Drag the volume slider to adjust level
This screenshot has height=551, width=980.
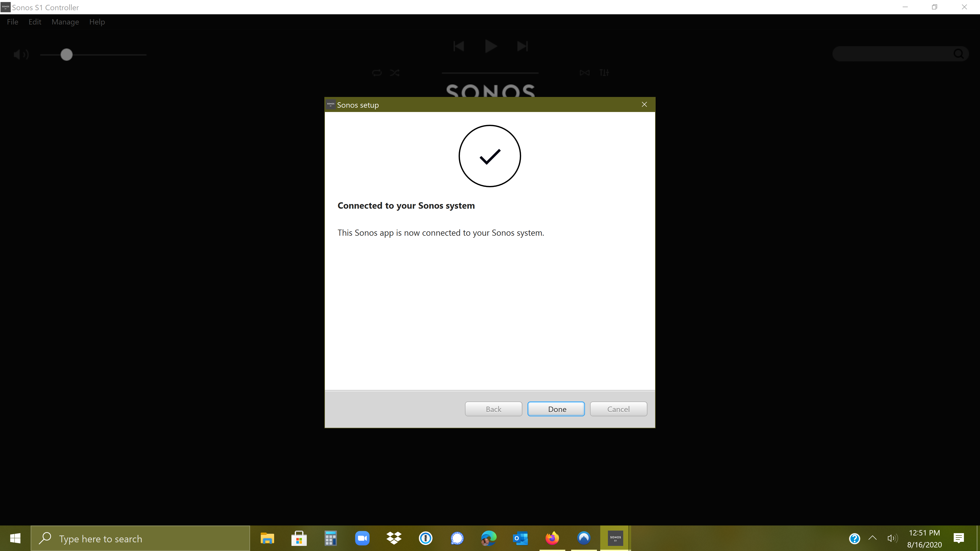[67, 55]
